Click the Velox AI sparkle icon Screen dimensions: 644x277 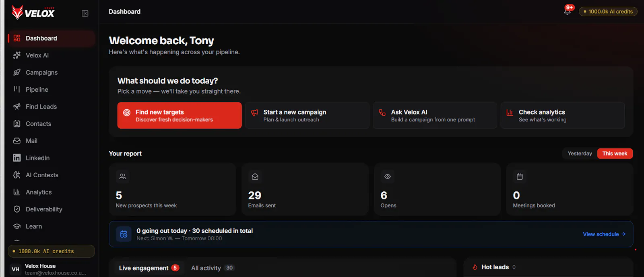pyautogui.click(x=17, y=55)
